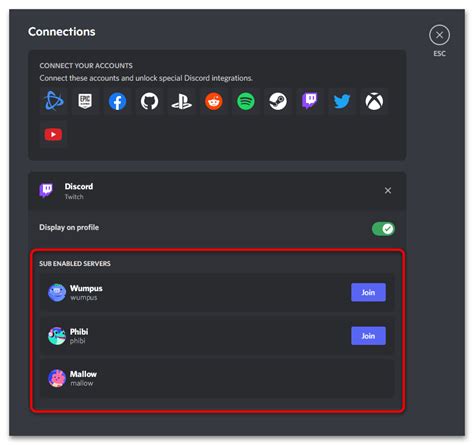Connect a Steam account
The image size is (474, 445).
pos(278,101)
